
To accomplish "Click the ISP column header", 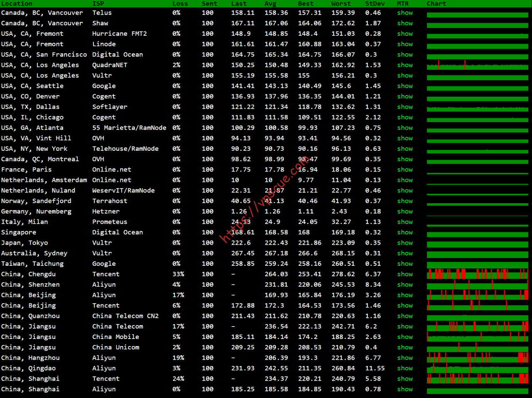I will [x=98, y=3].
